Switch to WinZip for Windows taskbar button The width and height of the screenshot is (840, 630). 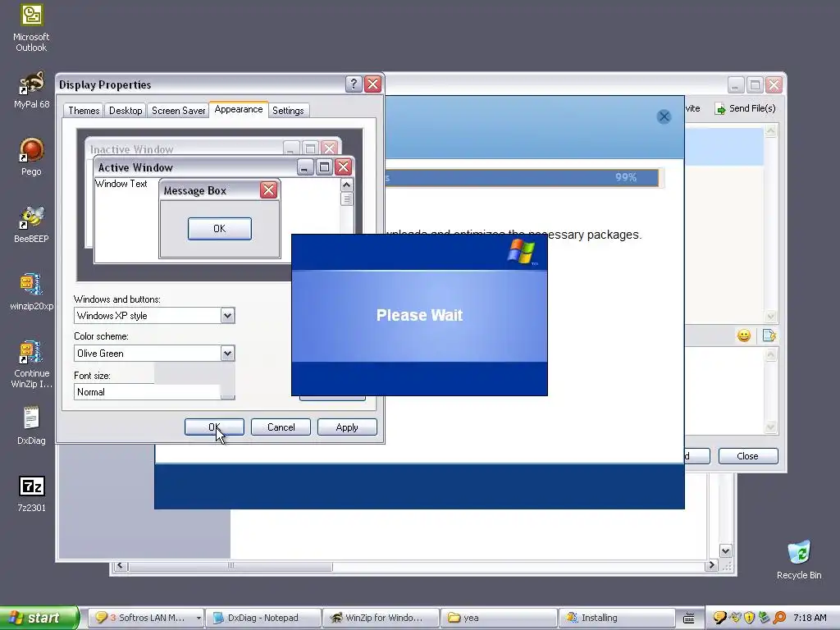coord(381,618)
